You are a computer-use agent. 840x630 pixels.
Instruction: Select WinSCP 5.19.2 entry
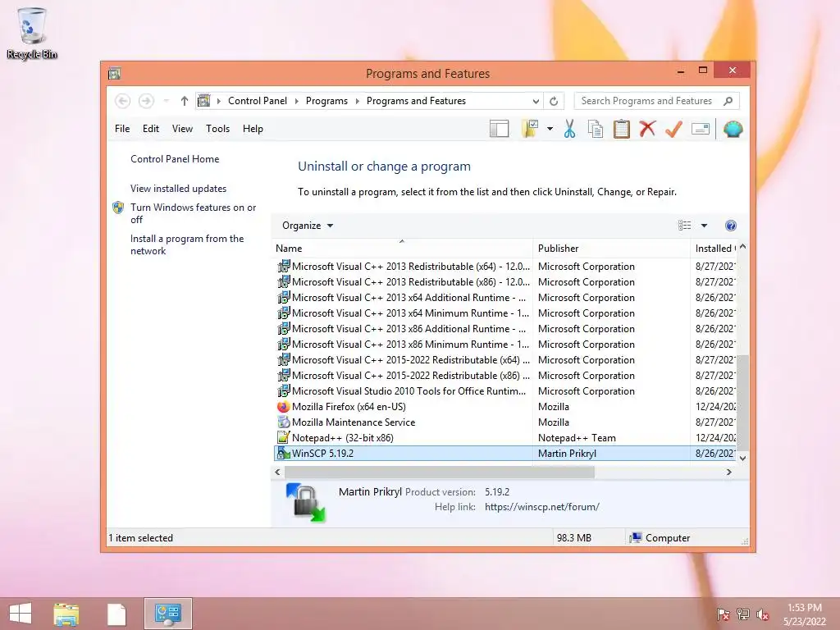[505, 453]
